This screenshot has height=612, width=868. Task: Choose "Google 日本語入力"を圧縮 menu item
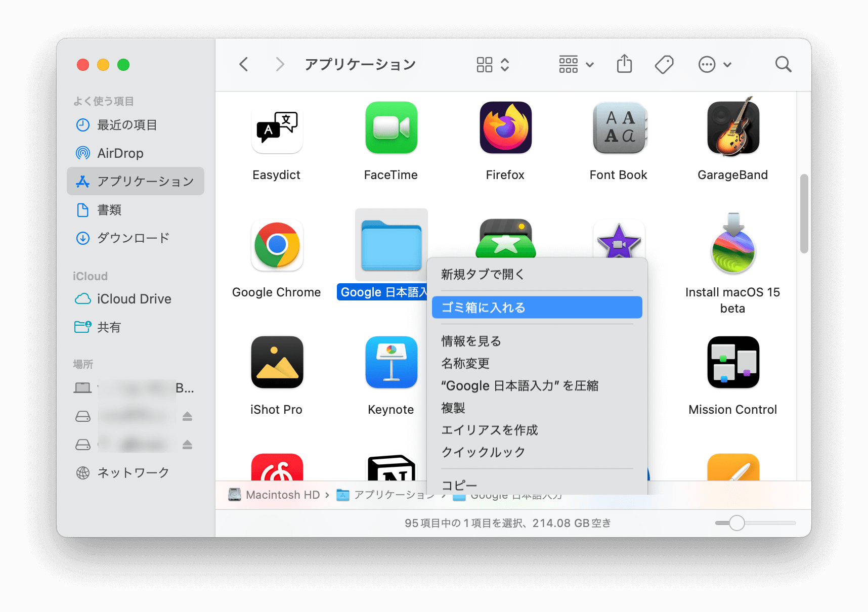click(537, 386)
